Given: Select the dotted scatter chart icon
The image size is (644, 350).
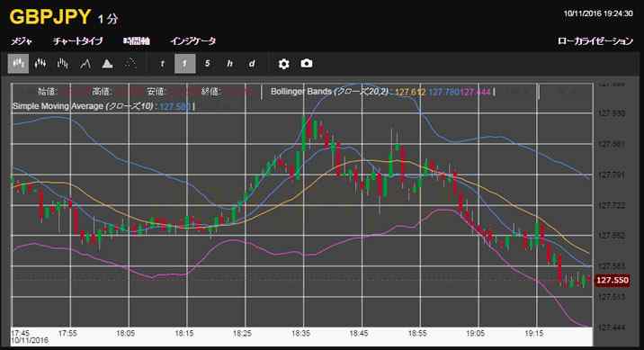Looking at the screenshot, I should [x=130, y=64].
